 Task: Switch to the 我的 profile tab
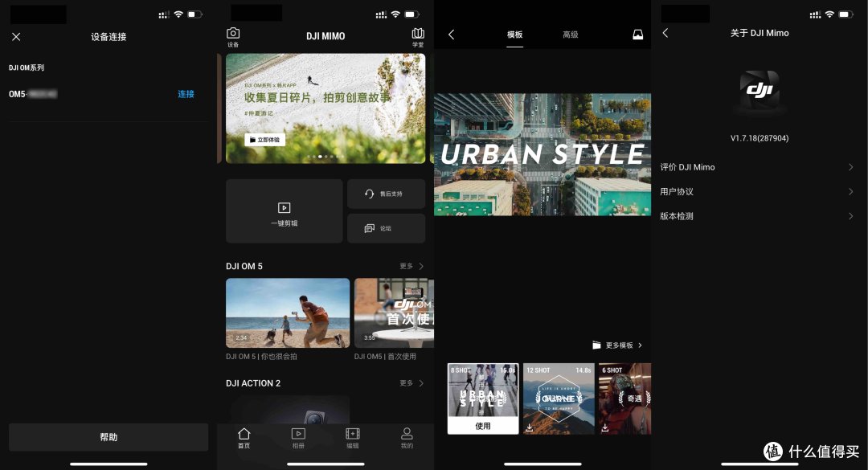407,438
